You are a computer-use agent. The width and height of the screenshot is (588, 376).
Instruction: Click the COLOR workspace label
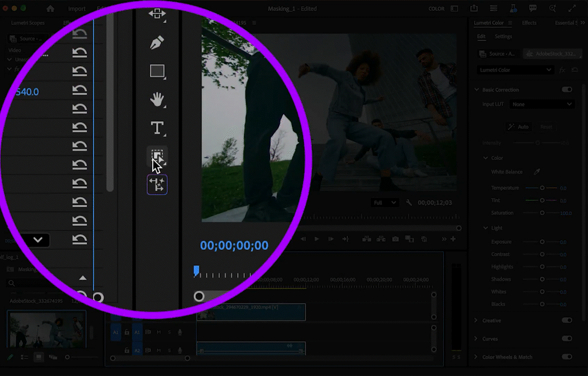point(437,9)
